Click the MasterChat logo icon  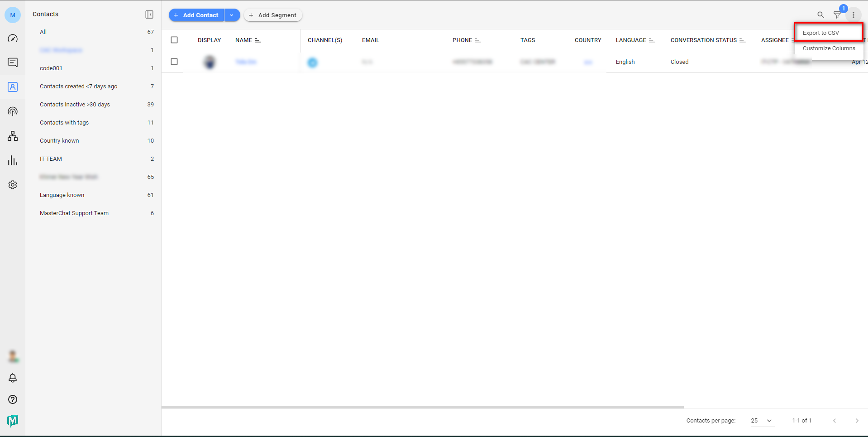coord(13,421)
